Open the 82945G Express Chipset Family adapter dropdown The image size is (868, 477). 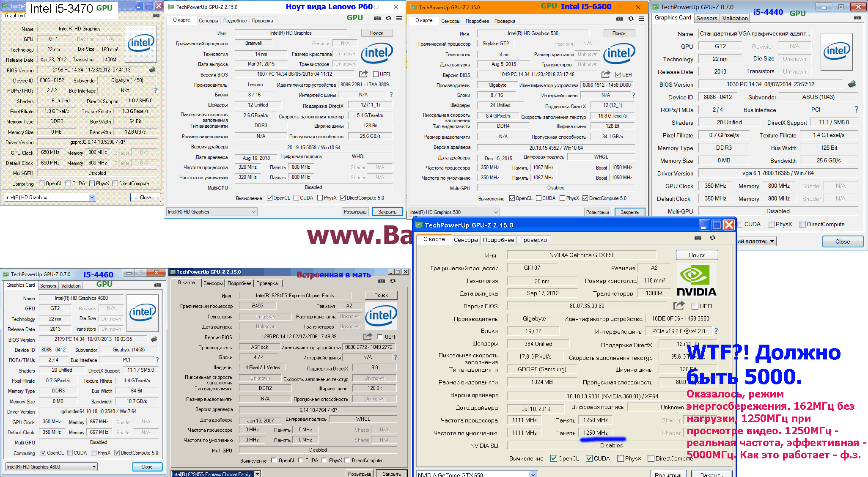[x=215, y=474]
